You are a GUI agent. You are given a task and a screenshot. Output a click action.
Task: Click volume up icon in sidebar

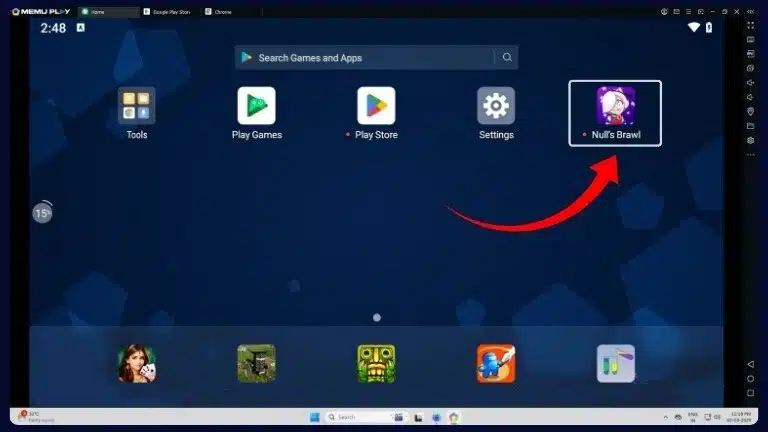[x=750, y=83]
